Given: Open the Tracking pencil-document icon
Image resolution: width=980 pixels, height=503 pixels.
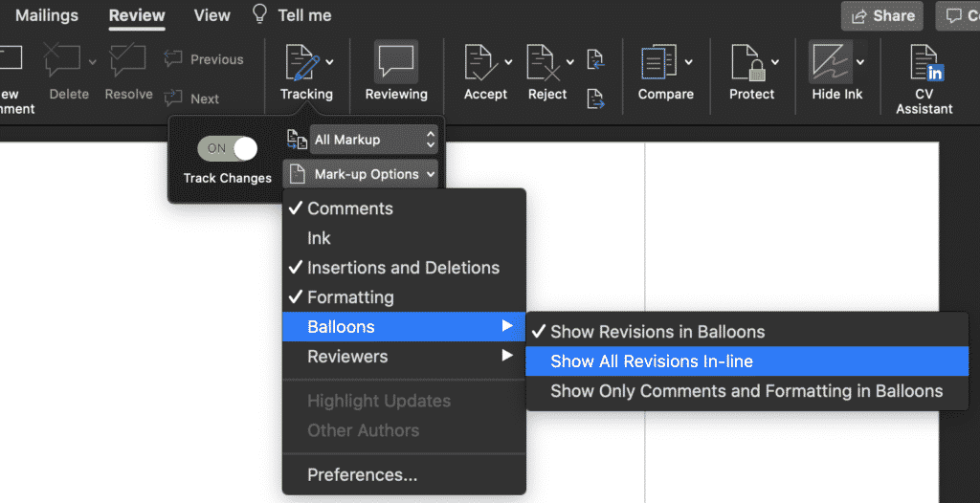Looking at the screenshot, I should coord(302,62).
